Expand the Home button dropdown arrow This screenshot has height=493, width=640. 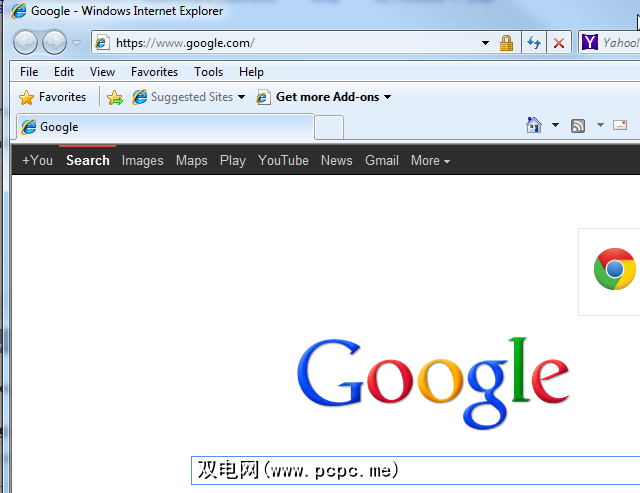pos(555,125)
